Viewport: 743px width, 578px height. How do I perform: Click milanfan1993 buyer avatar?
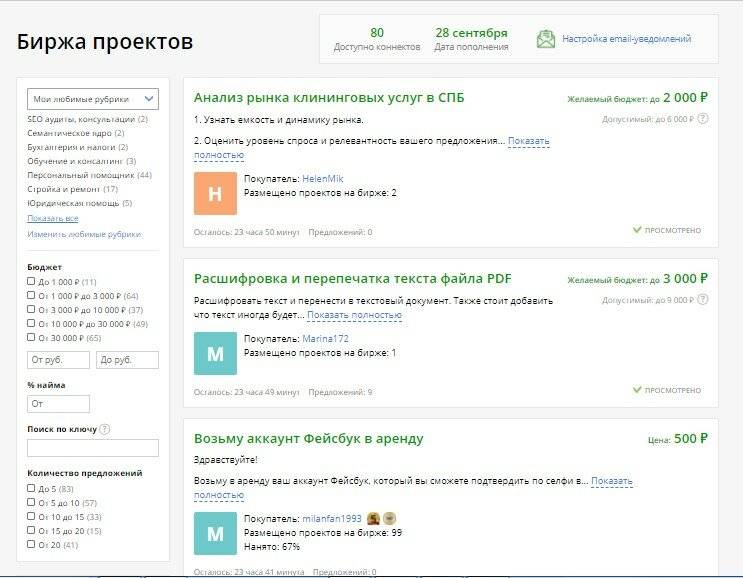pyautogui.click(x=215, y=534)
